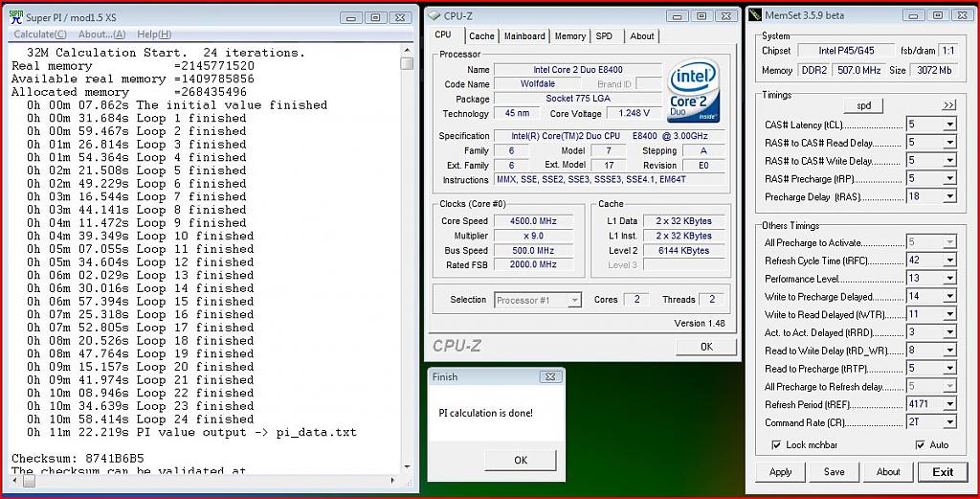
Task: Click Super PI horizontal scroll right arrow
Action: 392,481
